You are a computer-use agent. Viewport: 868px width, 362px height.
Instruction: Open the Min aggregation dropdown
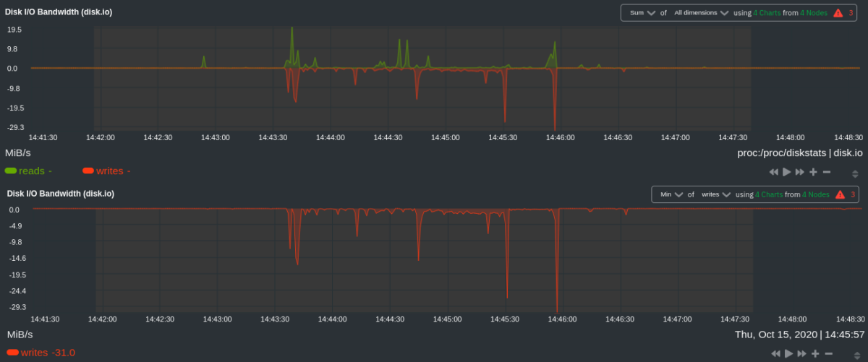pos(672,194)
